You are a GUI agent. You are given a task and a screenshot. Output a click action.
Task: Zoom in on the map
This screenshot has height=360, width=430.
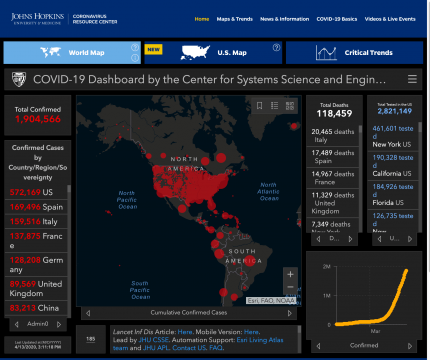pos(290,274)
